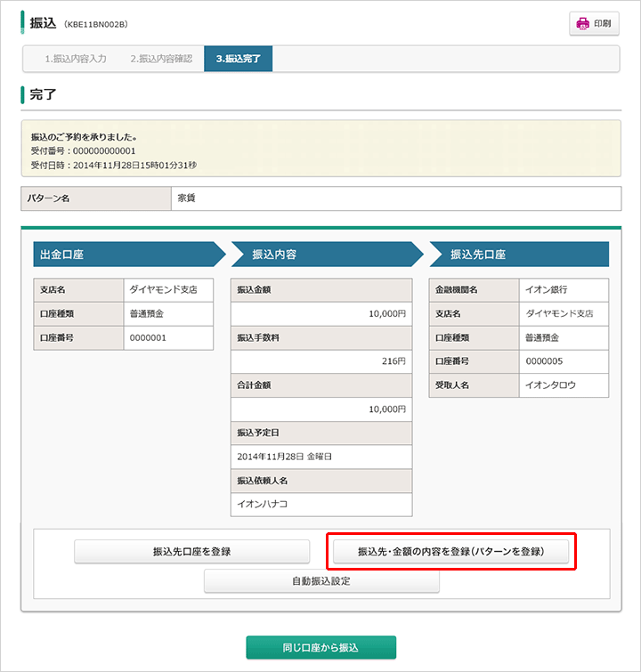Image resolution: width=641 pixels, height=672 pixels.
Task: Click the 振込 page title
Action: coord(43,23)
